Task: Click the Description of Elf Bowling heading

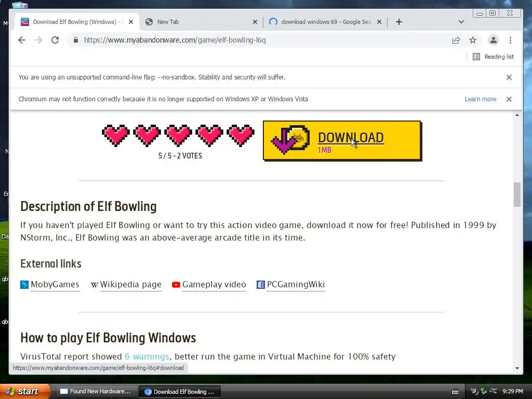Action: pos(88,206)
